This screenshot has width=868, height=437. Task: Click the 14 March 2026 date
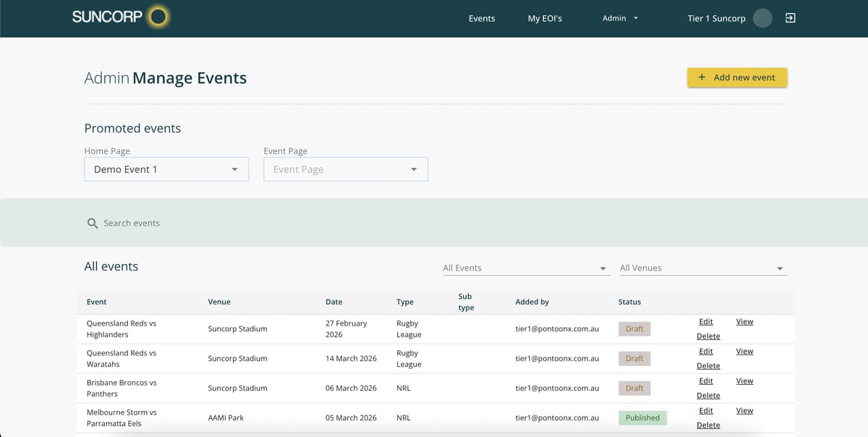click(351, 359)
